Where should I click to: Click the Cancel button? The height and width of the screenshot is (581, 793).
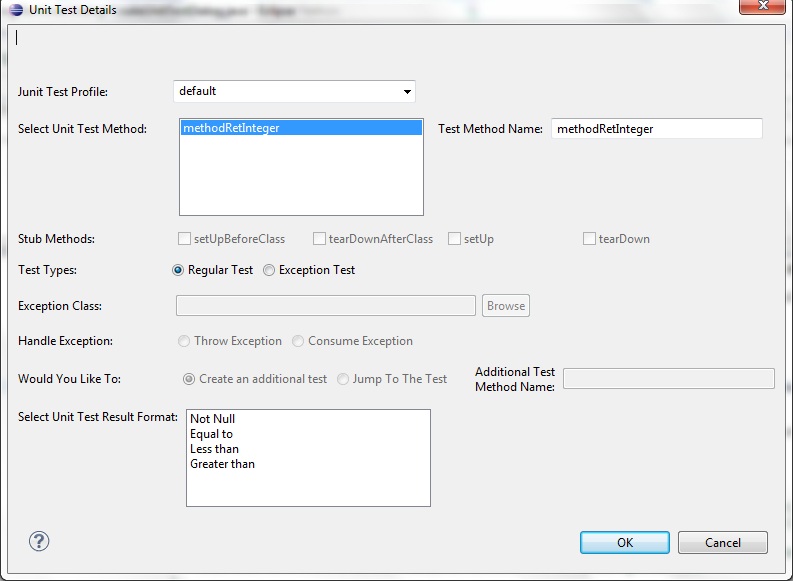click(723, 543)
